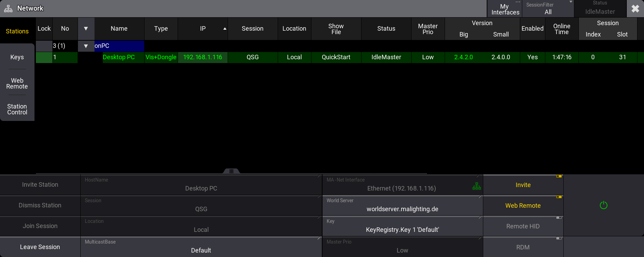644x257 pixels.
Task: Click the Session column header
Action: (x=252, y=29)
